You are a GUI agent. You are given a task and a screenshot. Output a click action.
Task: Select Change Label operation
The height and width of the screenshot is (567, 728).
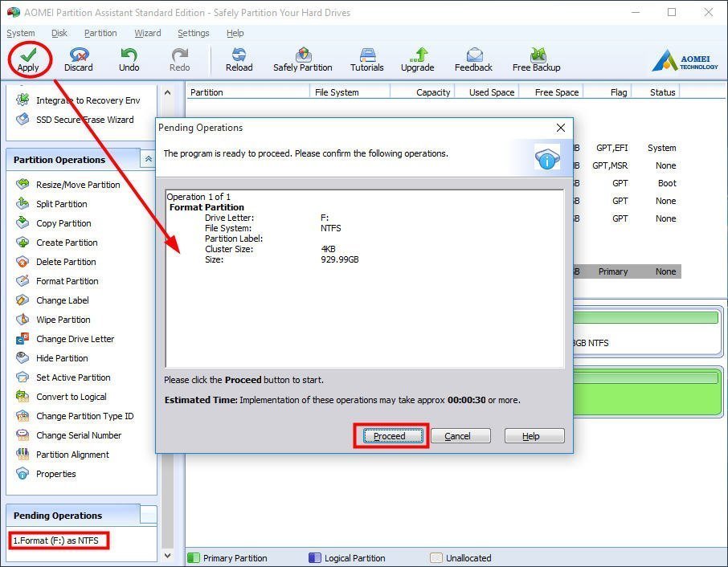coord(52,300)
